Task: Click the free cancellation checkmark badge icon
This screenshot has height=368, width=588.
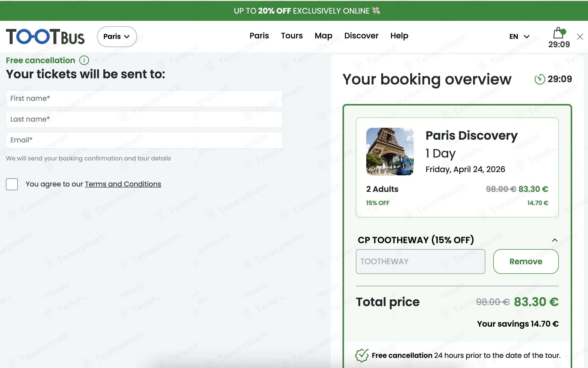Action: (362, 355)
